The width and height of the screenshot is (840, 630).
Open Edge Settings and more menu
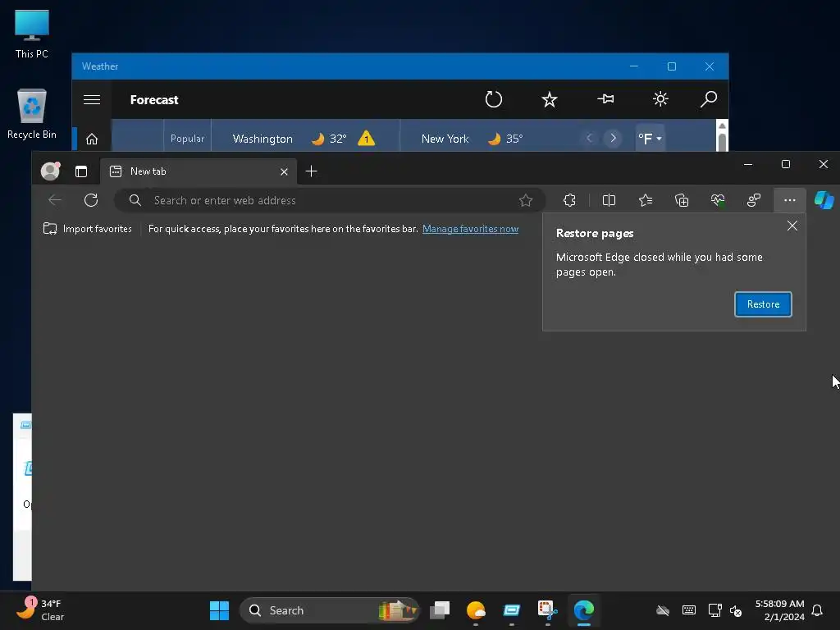tap(790, 200)
